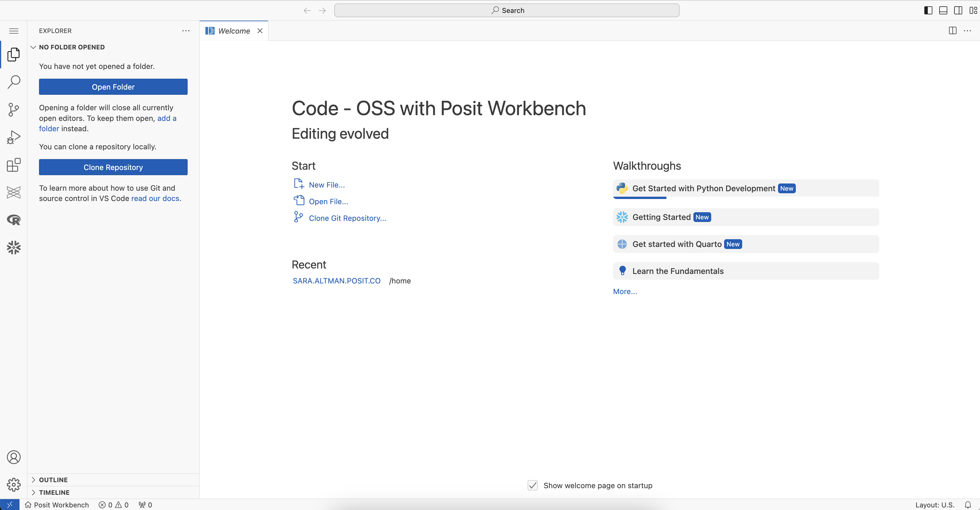Open recent SARA.ALTMAN.POSIT.CO folder
This screenshot has width=980, height=510.
pyautogui.click(x=336, y=281)
